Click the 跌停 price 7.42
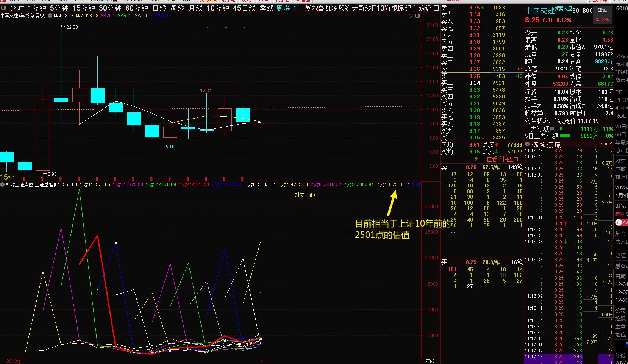The image size is (628, 364). click(x=608, y=77)
